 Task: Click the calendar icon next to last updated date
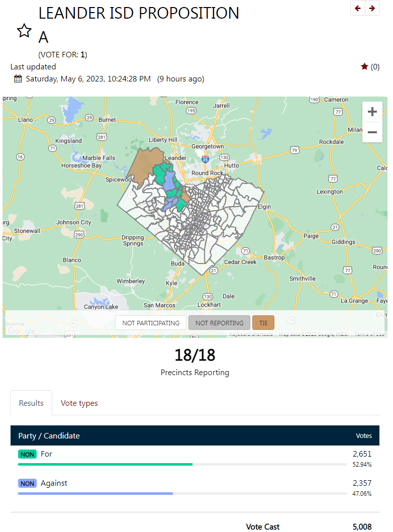pyautogui.click(x=18, y=79)
